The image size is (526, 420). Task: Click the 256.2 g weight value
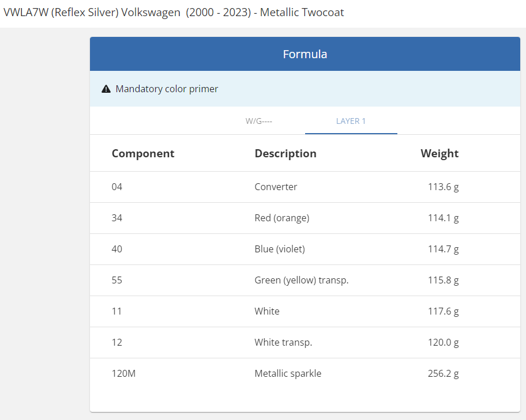point(443,374)
